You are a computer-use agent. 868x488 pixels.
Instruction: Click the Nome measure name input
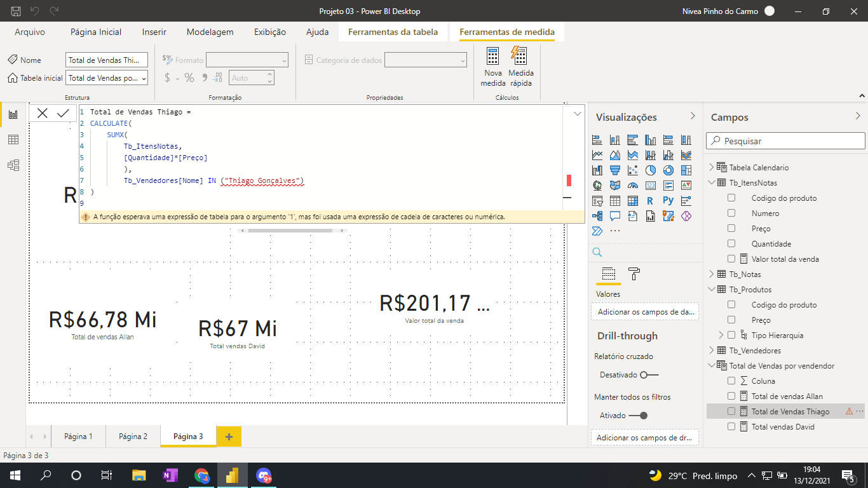coord(107,60)
